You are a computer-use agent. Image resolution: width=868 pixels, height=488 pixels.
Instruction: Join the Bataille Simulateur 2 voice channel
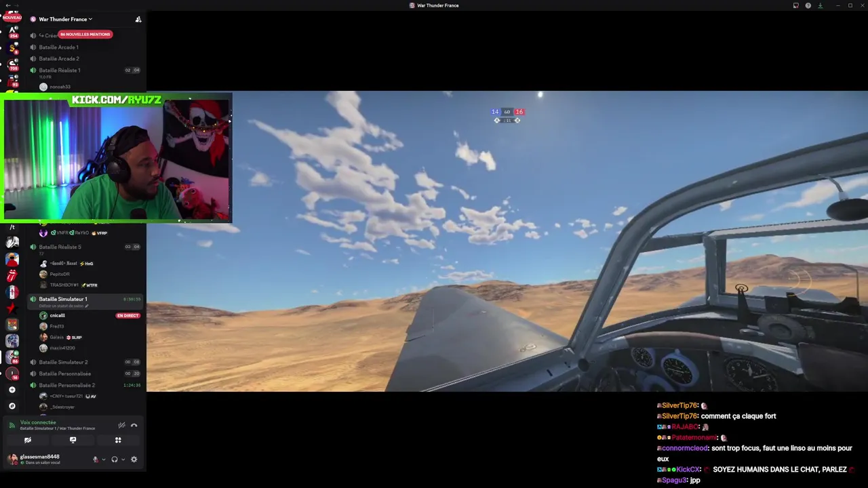pyautogui.click(x=63, y=362)
